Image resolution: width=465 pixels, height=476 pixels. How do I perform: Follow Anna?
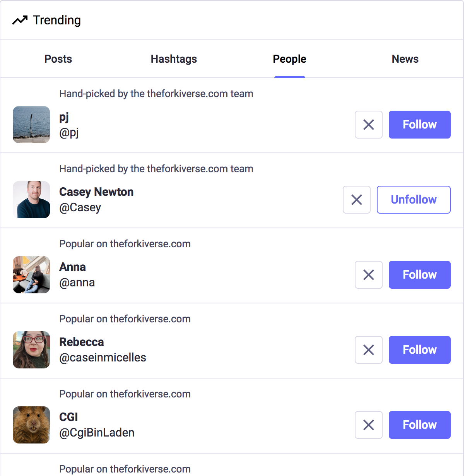pyautogui.click(x=419, y=275)
